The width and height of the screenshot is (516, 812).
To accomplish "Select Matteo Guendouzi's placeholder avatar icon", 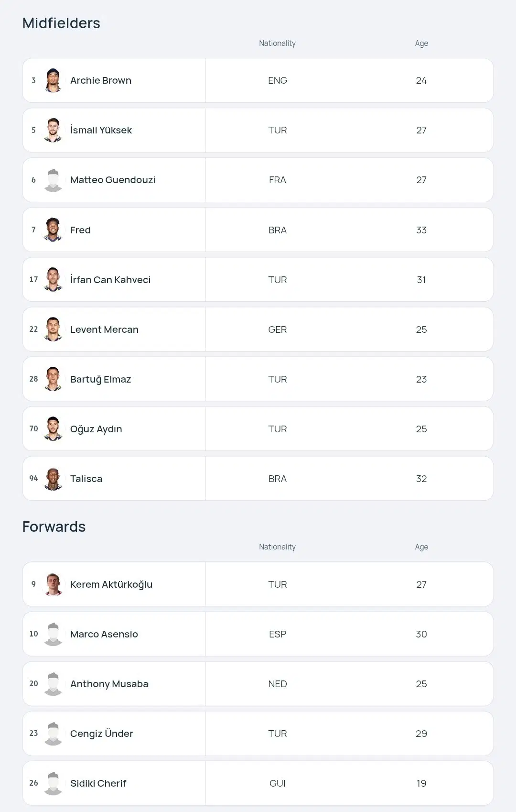I will pyautogui.click(x=53, y=180).
